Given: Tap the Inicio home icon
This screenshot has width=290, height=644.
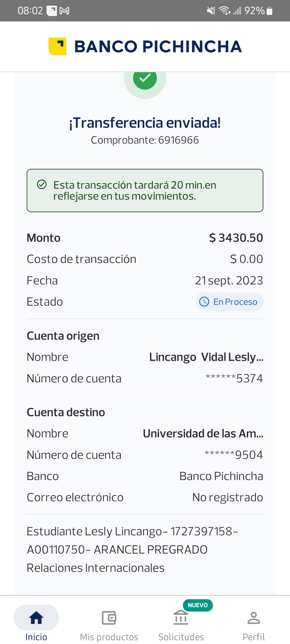Looking at the screenshot, I should coord(36,617).
